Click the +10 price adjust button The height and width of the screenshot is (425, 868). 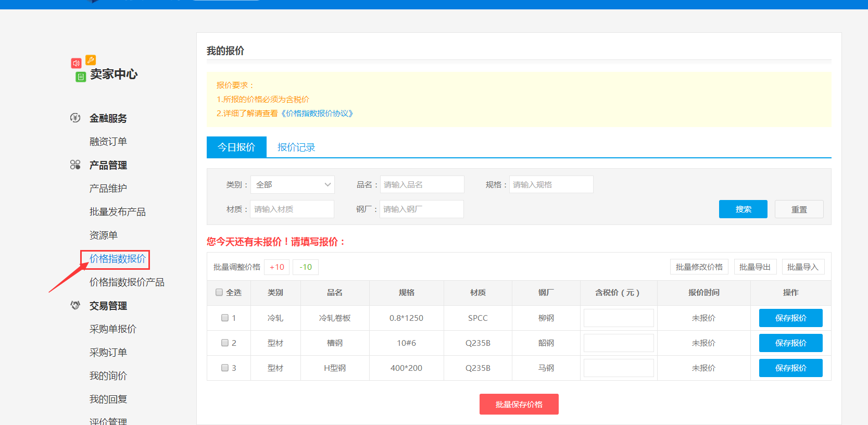click(x=277, y=267)
